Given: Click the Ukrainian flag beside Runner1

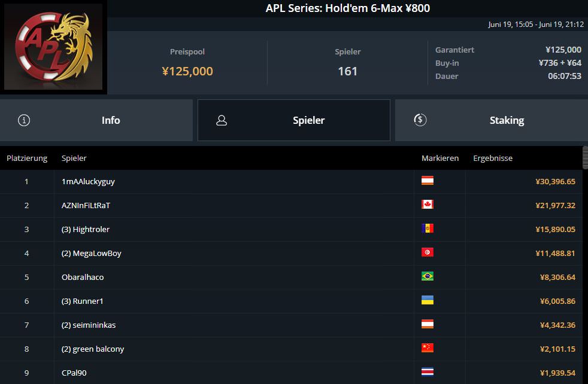Looking at the screenshot, I should 428,301.
